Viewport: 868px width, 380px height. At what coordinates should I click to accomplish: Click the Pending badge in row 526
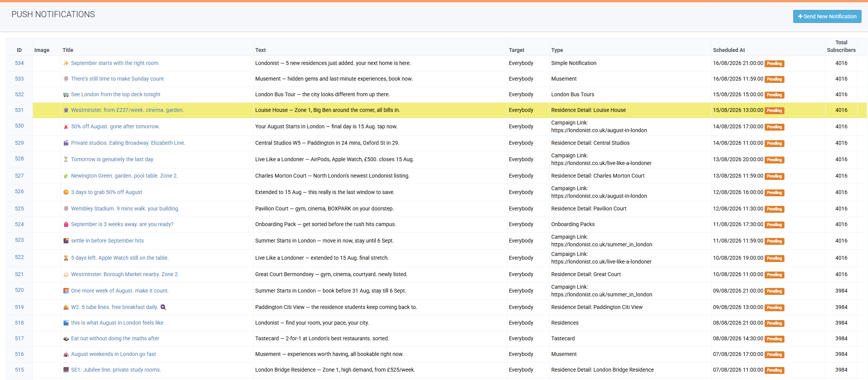click(x=774, y=193)
